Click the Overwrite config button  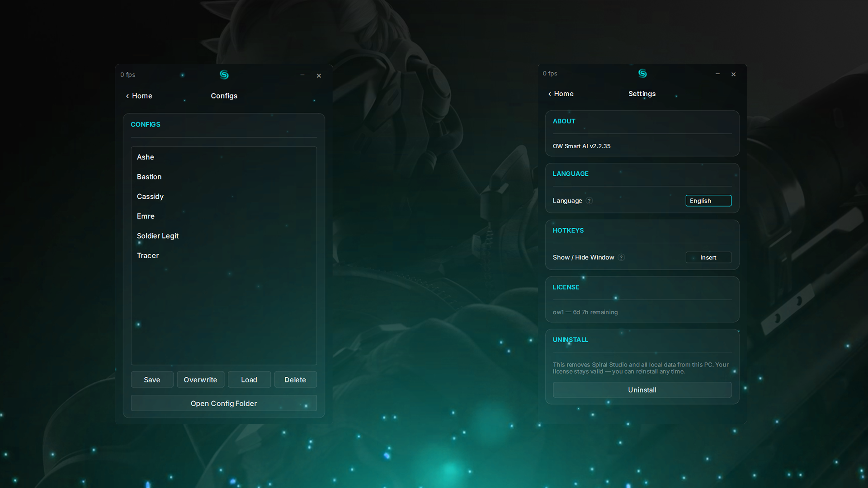click(200, 380)
